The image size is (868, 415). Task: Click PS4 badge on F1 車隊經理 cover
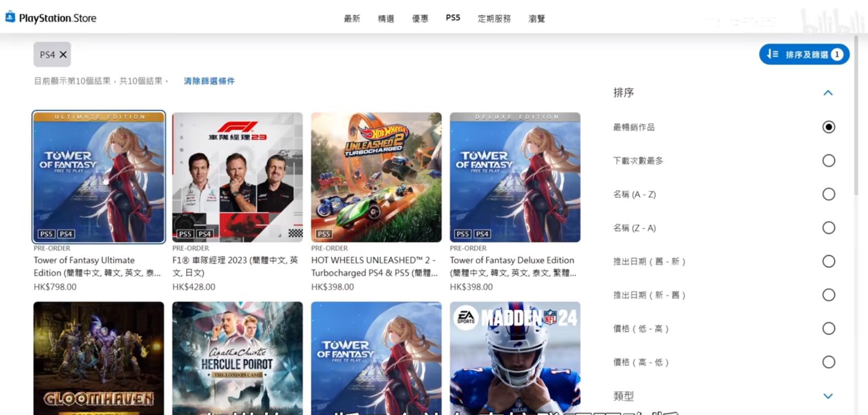(205, 234)
